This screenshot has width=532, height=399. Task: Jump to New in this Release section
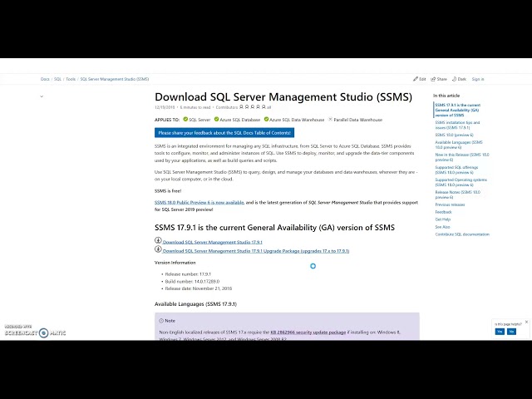click(x=462, y=157)
